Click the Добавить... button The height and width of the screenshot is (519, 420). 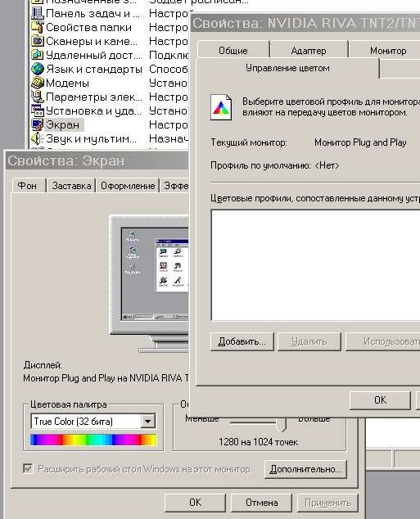(x=242, y=341)
